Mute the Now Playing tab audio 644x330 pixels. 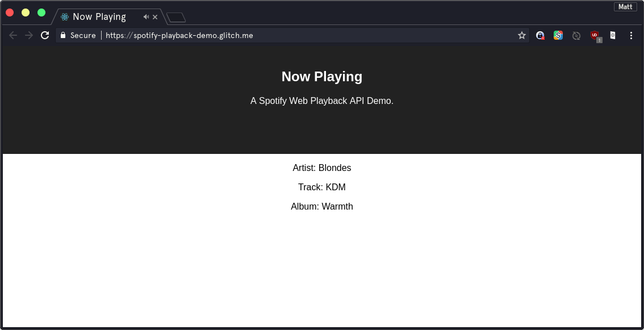[x=146, y=16]
